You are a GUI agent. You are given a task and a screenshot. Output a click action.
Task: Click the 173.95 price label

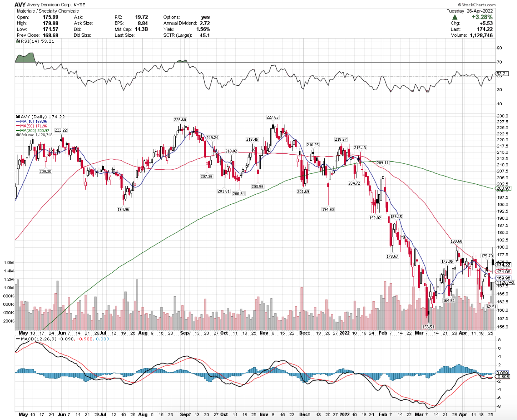(x=447, y=261)
